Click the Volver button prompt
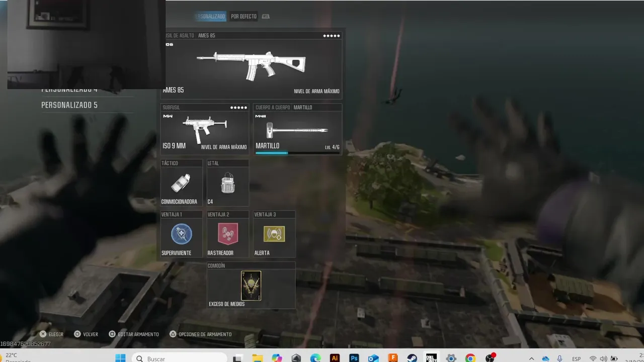The image size is (644, 362). click(x=86, y=334)
